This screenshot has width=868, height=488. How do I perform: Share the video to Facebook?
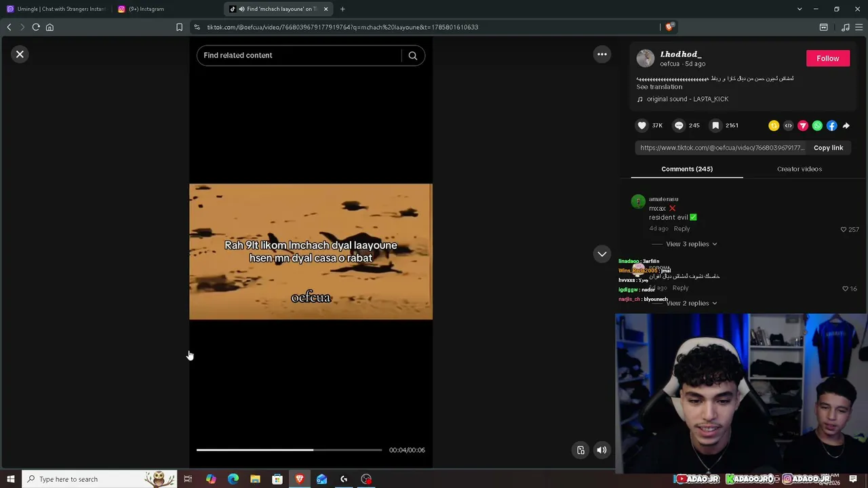click(x=831, y=125)
